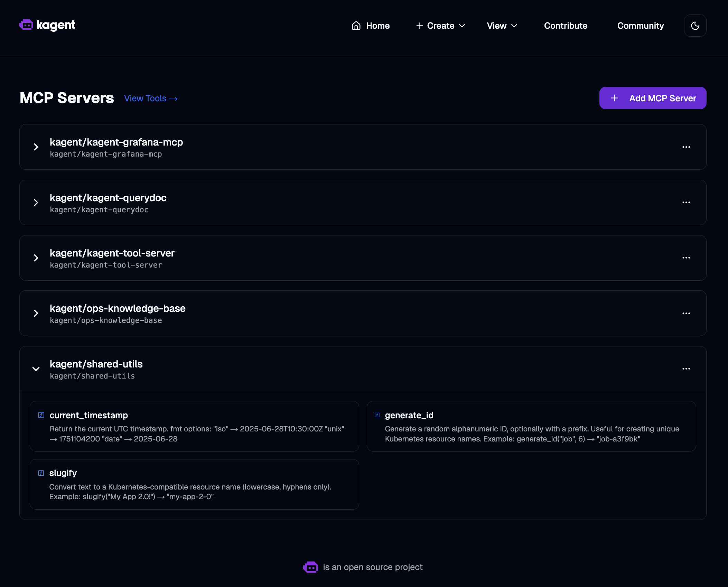Open the Contribute page
Viewport: 728px width, 587px height.
(x=566, y=26)
